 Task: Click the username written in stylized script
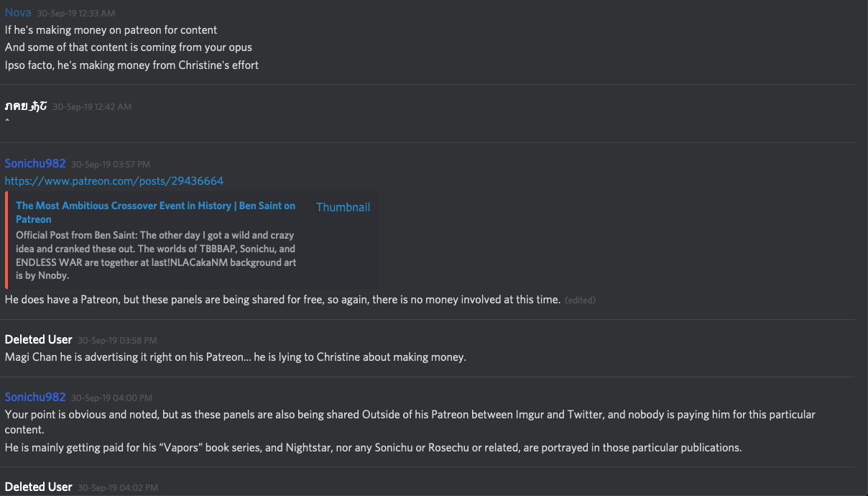[x=26, y=106]
